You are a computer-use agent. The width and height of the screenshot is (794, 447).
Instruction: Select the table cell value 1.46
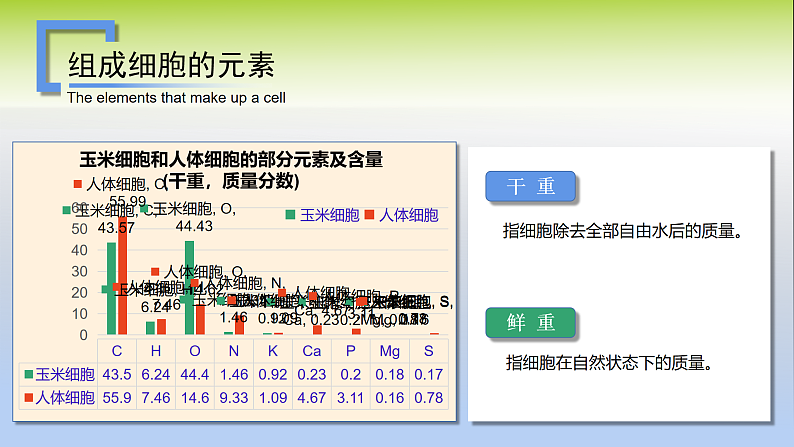[234, 375]
